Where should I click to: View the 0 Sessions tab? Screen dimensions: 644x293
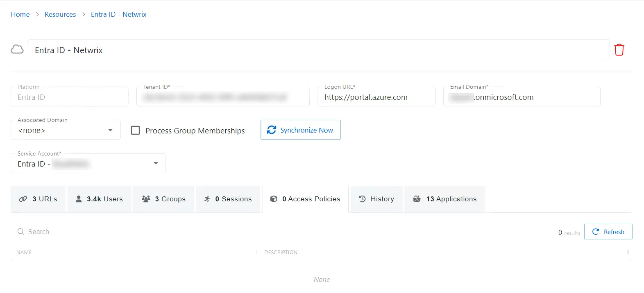228,199
